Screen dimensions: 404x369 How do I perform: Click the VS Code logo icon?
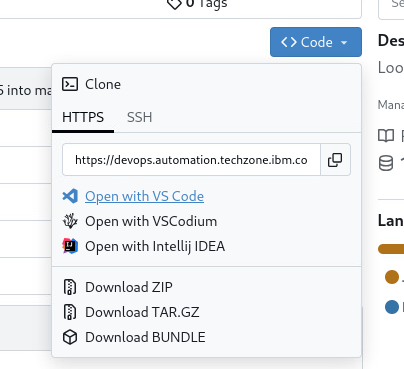tap(70, 196)
